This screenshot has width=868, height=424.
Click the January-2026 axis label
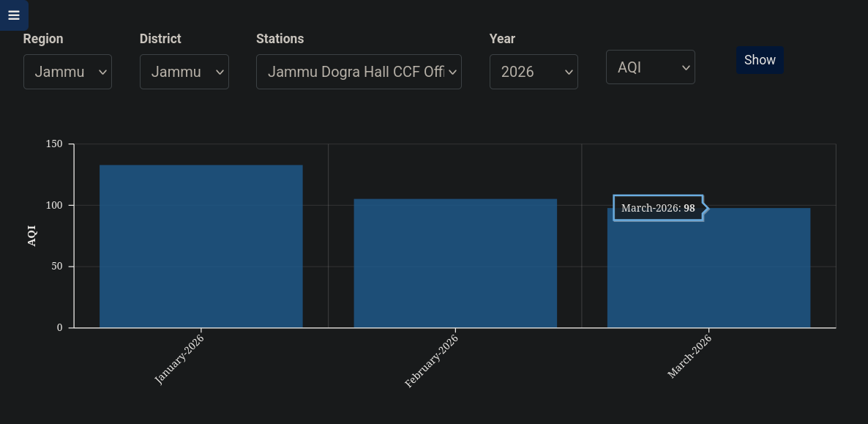coord(180,357)
